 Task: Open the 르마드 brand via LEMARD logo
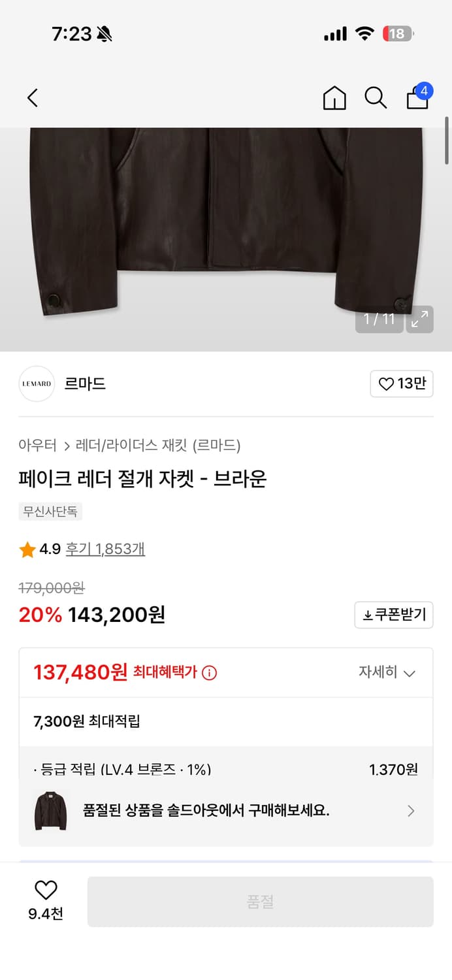click(36, 384)
